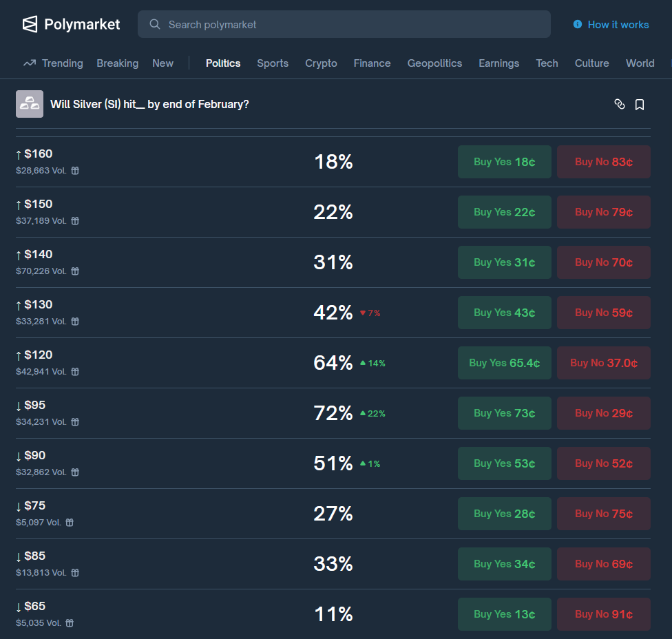This screenshot has height=639, width=672.
Task: Buy No at 79¢ for $150
Action: tap(603, 212)
